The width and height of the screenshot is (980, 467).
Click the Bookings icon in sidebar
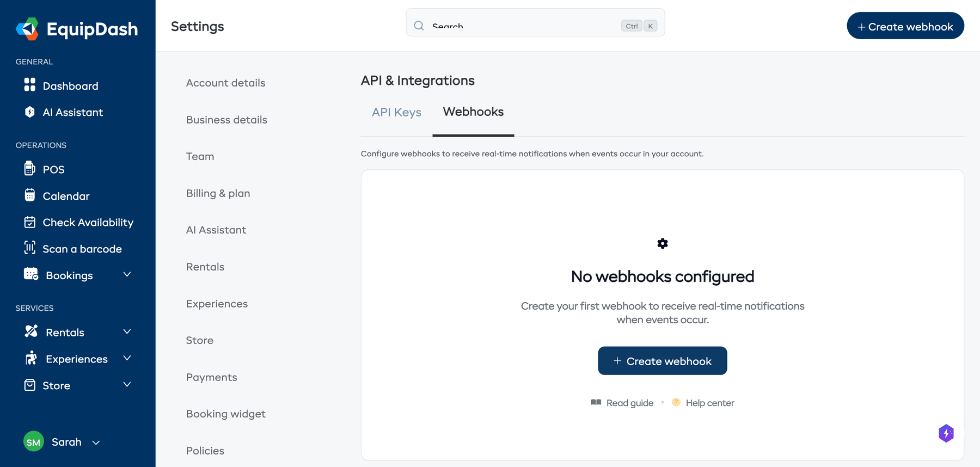[31, 274]
